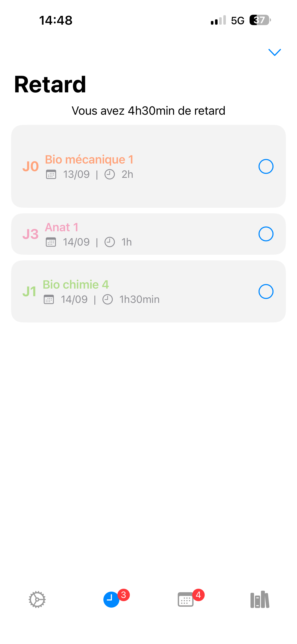The height and width of the screenshot is (644, 297).
Task: Tap the pink J3 day label
Action: [x=30, y=234]
